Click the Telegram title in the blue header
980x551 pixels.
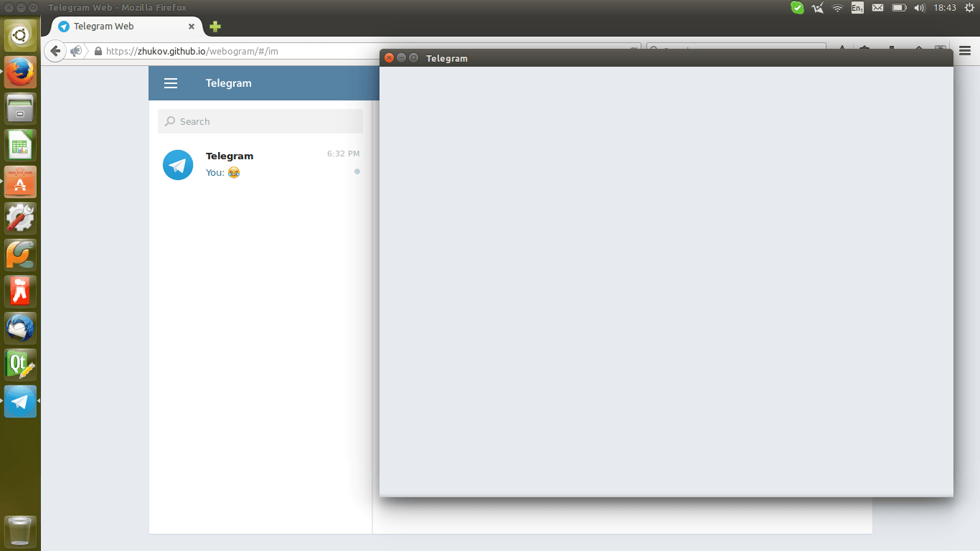[x=229, y=83]
